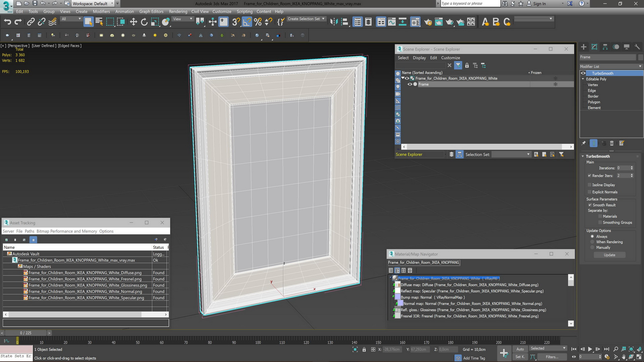Click the Redo arrow in the main toolbar
This screenshot has height=362, width=644.
tap(18, 22)
